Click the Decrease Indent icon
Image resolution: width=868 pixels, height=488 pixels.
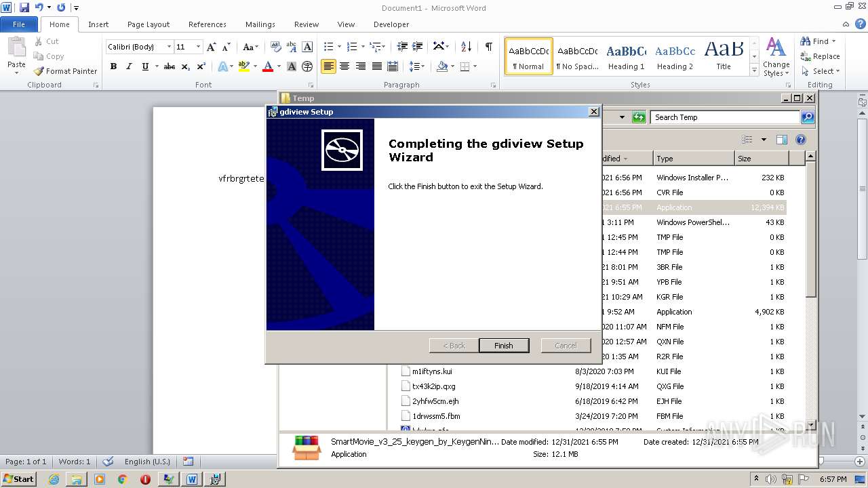pyautogui.click(x=402, y=47)
